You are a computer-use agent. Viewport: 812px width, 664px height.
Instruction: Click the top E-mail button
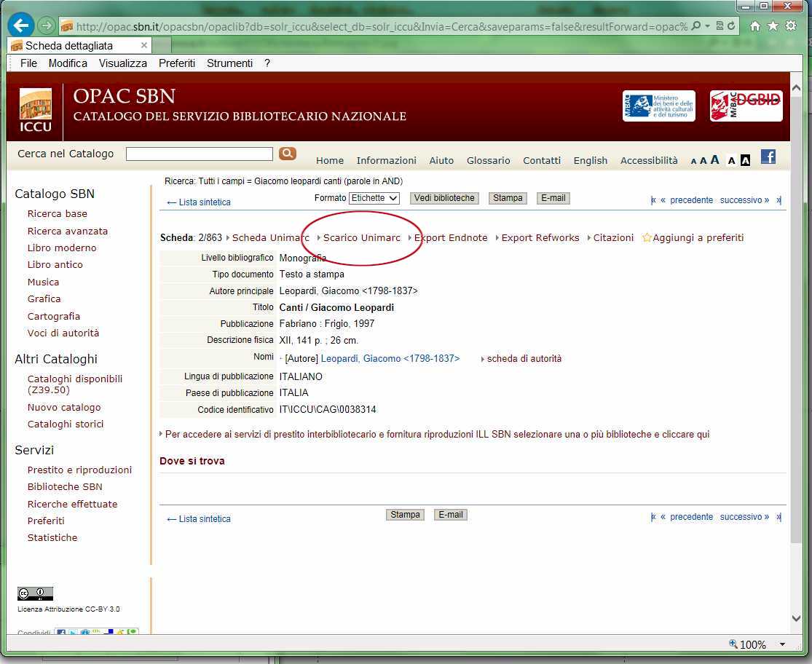pos(553,198)
